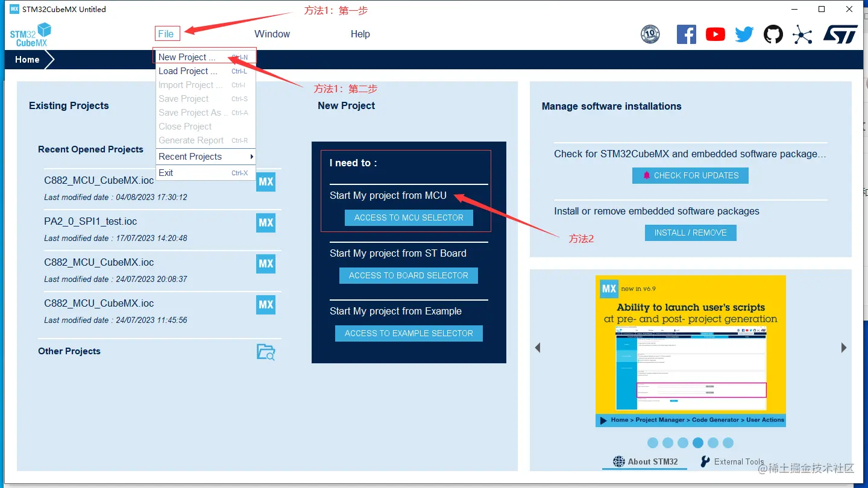
Task: Select the second carousel dot
Action: 668,443
